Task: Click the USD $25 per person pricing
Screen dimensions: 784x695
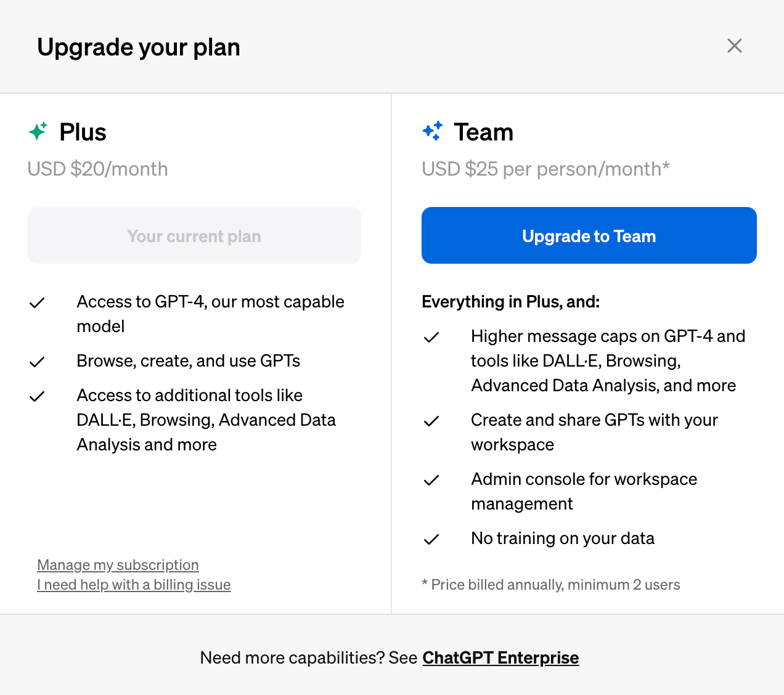Action: (x=546, y=169)
